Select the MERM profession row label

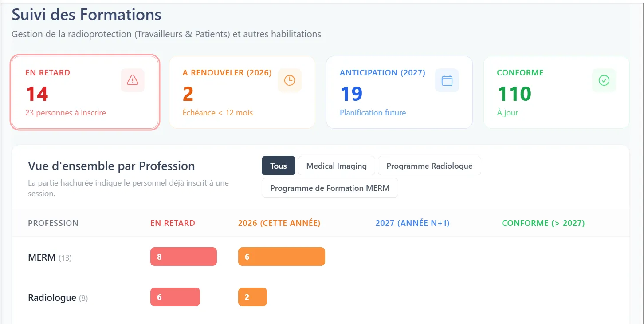click(50, 257)
